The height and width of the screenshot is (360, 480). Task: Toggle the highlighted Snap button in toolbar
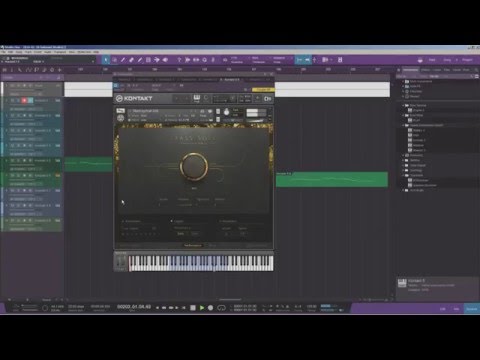click(299, 60)
